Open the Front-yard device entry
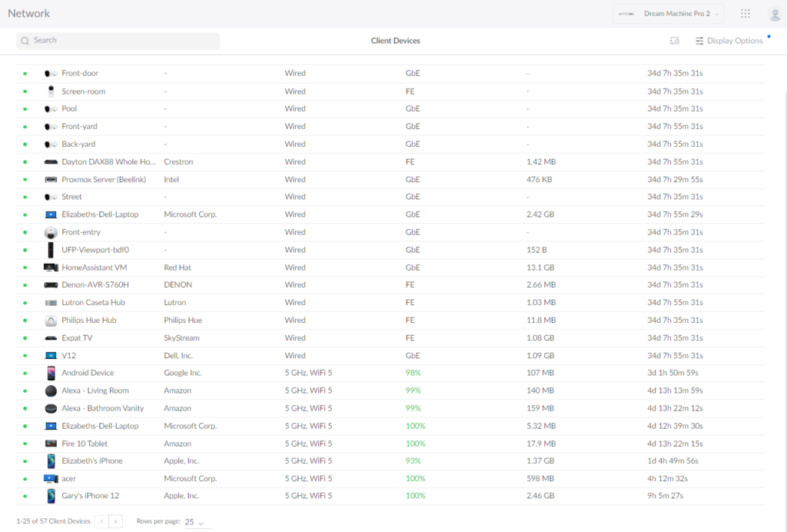 tap(390, 127)
